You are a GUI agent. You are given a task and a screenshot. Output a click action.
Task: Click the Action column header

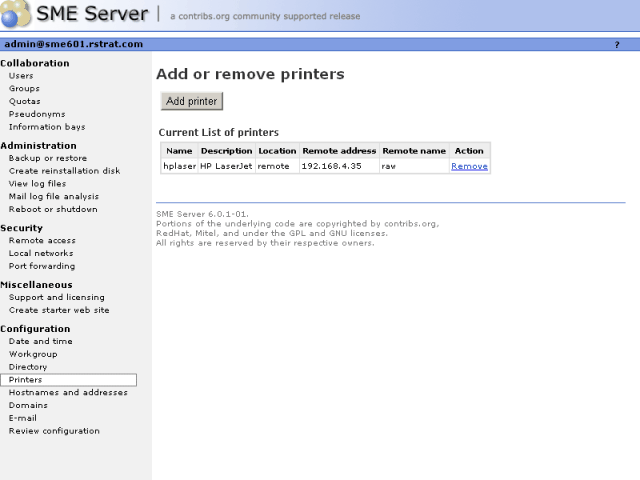pos(469,151)
